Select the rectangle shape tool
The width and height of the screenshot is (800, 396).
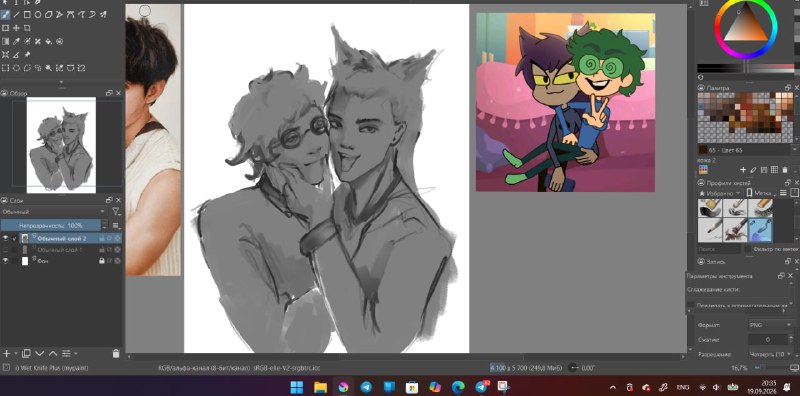(x=27, y=15)
